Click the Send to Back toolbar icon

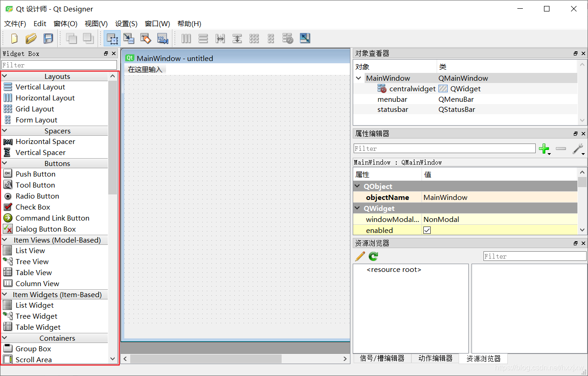tap(71, 39)
